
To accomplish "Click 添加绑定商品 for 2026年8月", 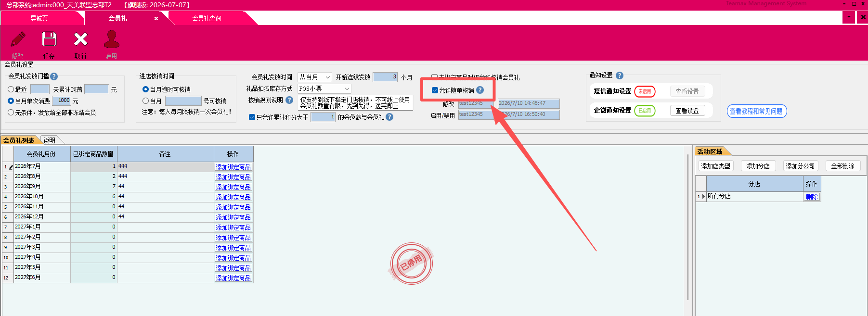I will click(x=233, y=177).
